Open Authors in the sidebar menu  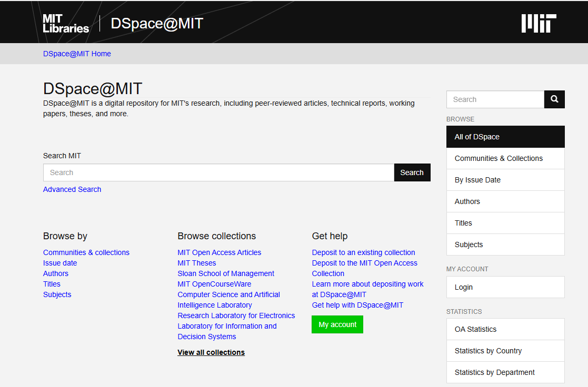[505, 201]
